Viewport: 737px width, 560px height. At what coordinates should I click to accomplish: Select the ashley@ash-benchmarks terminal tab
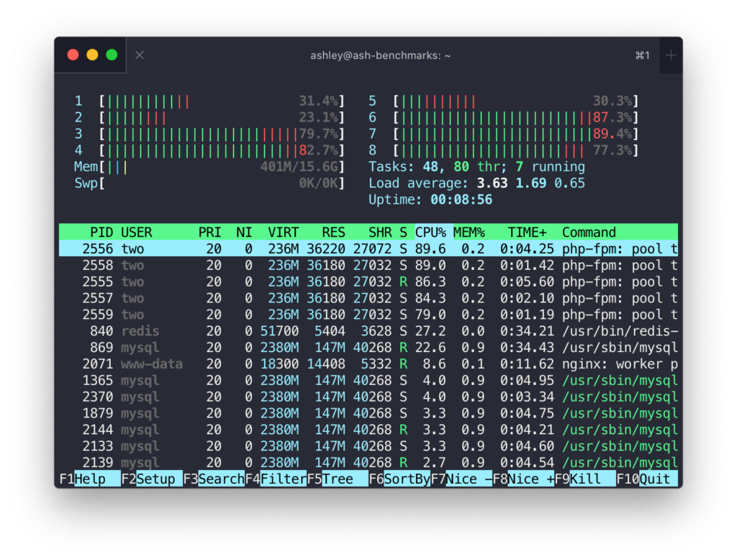380,55
